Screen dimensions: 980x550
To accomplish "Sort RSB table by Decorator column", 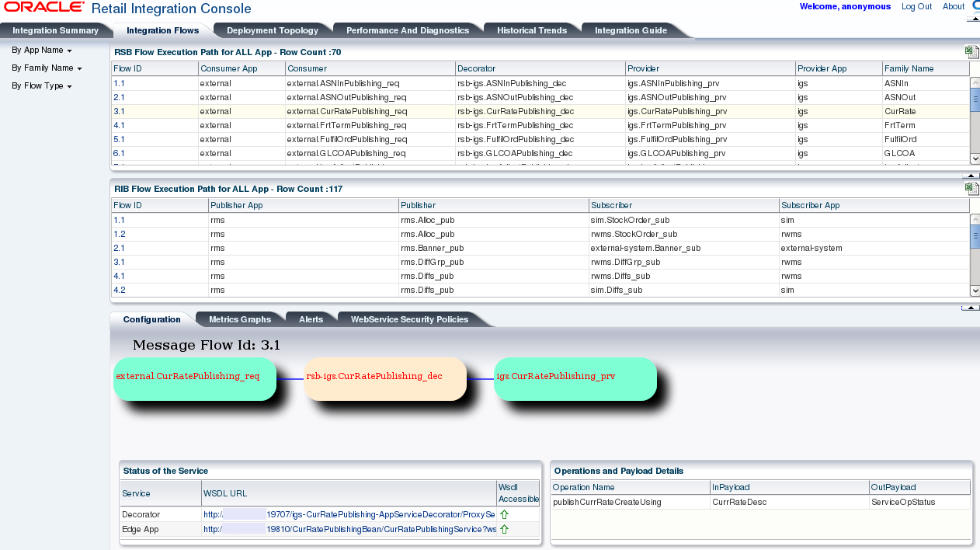I will (540, 68).
